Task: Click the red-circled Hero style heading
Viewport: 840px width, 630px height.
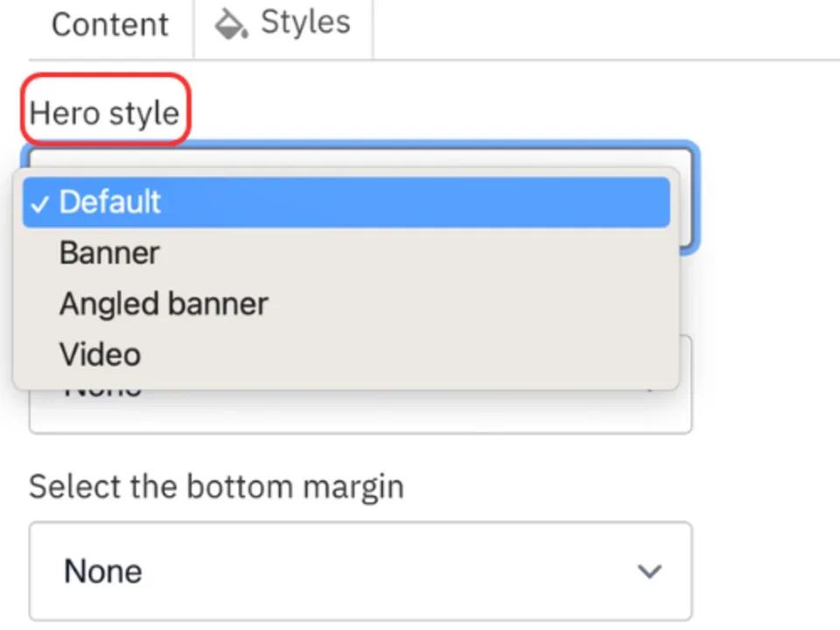Action: [x=105, y=112]
